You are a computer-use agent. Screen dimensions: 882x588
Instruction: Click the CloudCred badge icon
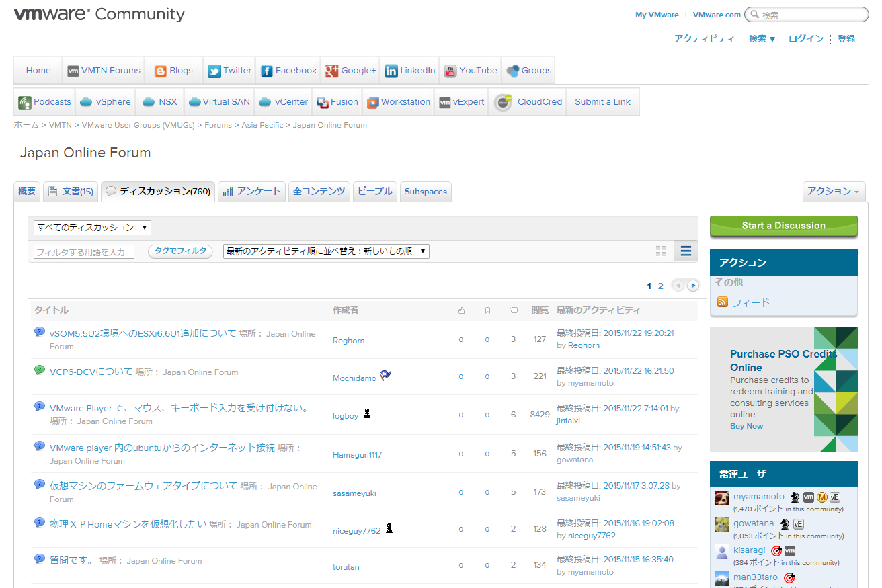tap(503, 102)
